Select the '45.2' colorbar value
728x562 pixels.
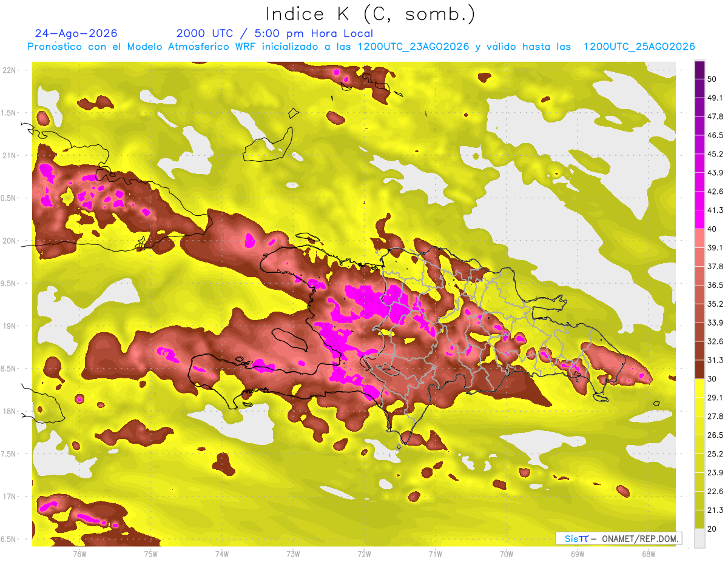tap(715, 155)
